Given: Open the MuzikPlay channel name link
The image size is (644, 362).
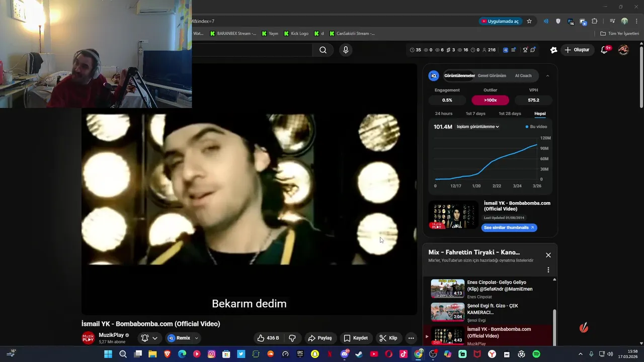Looking at the screenshot, I should tap(111, 335).
